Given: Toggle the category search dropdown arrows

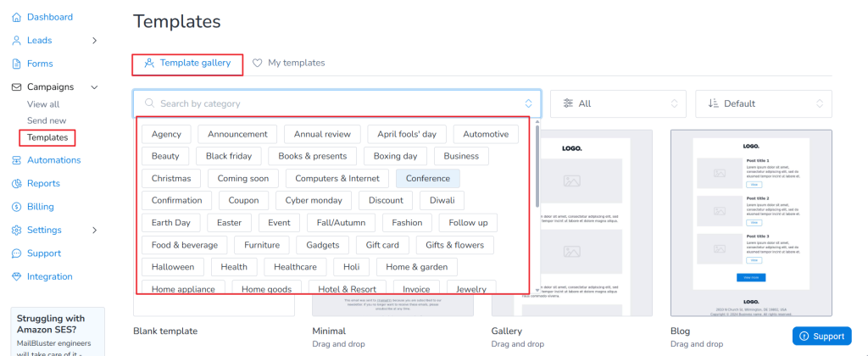Looking at the screenshot, I should pos(529,103).
